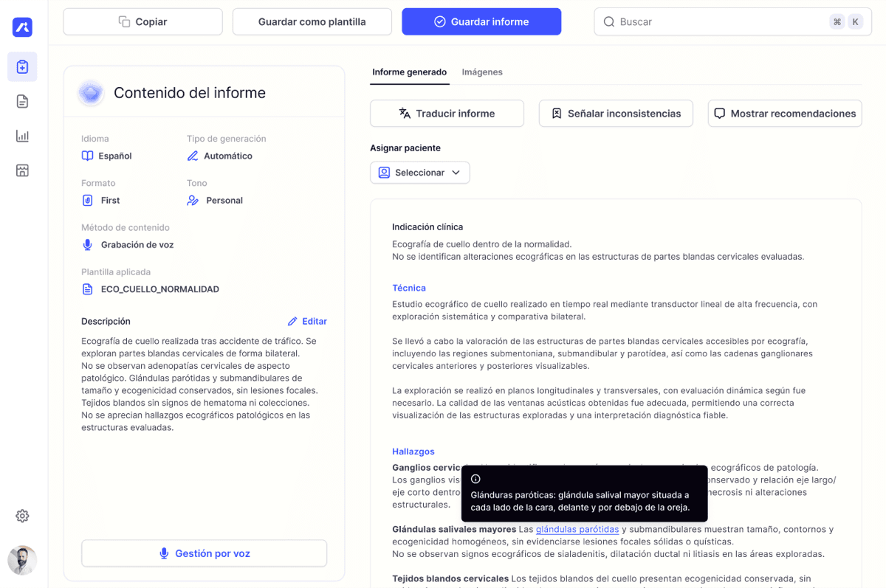886x588 pixels.
Task: Open the documents icon in sidebar
Action: pyautogui.click(x=22, y=102)
